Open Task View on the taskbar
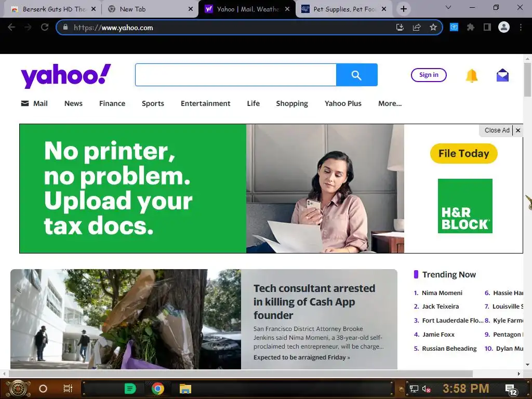Screen dimensions: 532x399 pos(68,389)
